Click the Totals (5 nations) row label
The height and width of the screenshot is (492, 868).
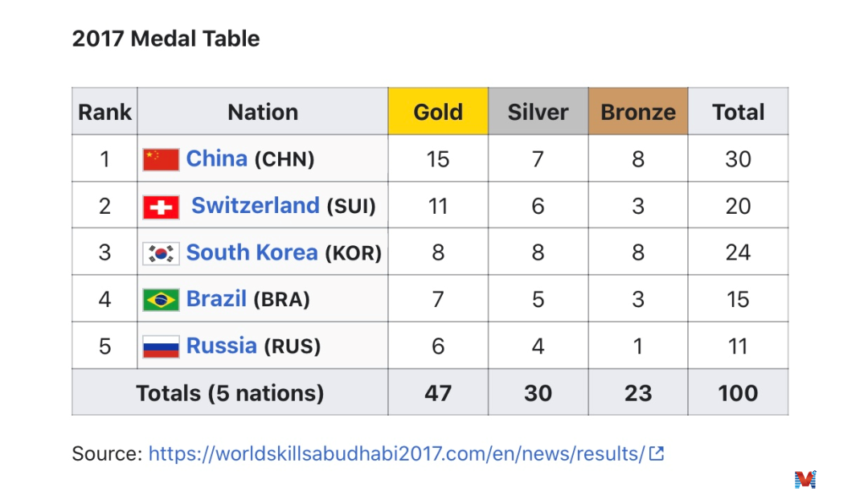click(x=230, y=393)
